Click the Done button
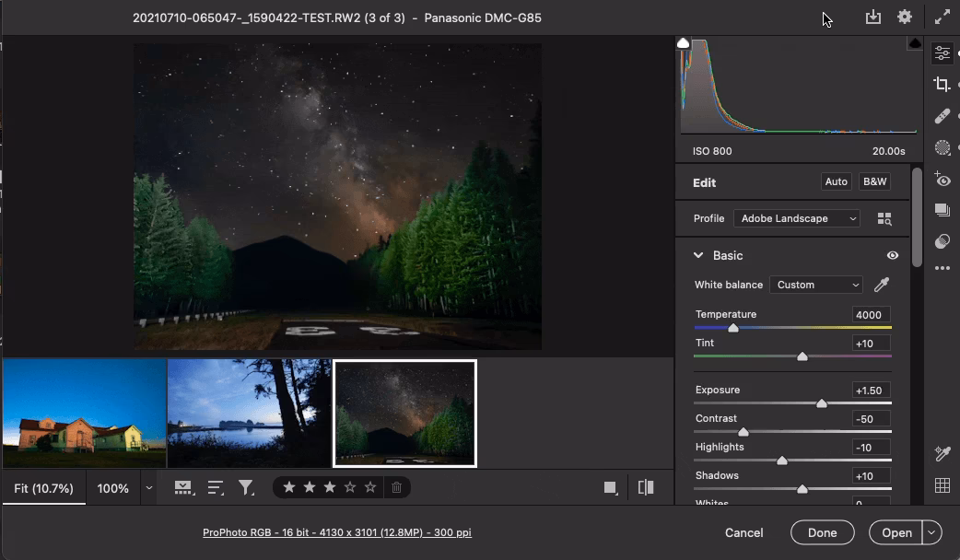 click(x=822, y=532)
